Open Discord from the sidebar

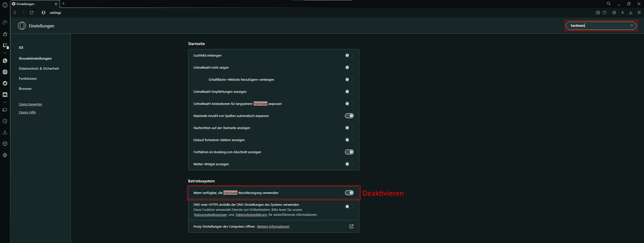(x=5, y=95)
